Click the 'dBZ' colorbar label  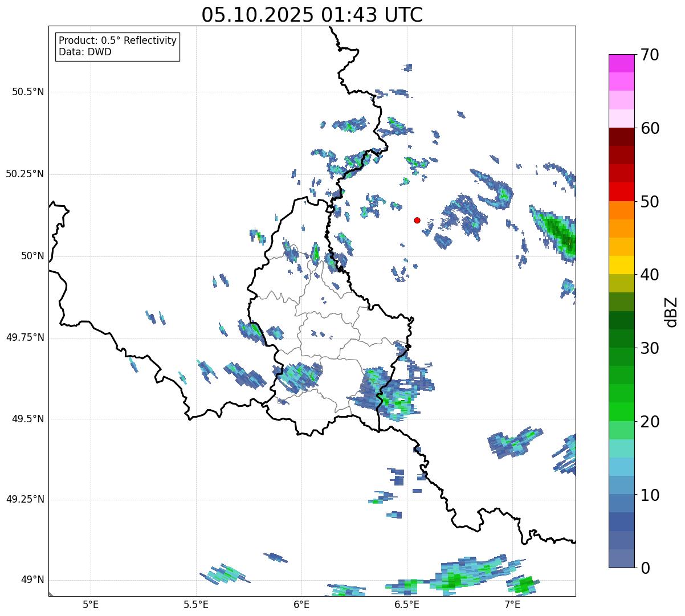click(671, 311)
